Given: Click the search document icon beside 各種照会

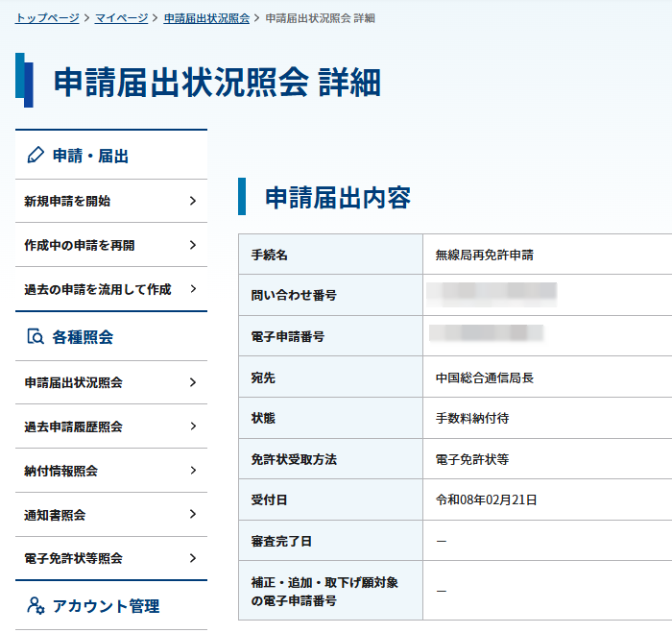Looking at the screenshot, I should tap(36, 337).
